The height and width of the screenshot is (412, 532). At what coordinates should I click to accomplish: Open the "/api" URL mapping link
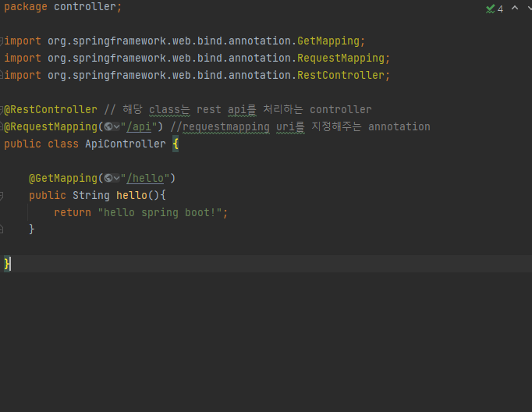[140, 126]
